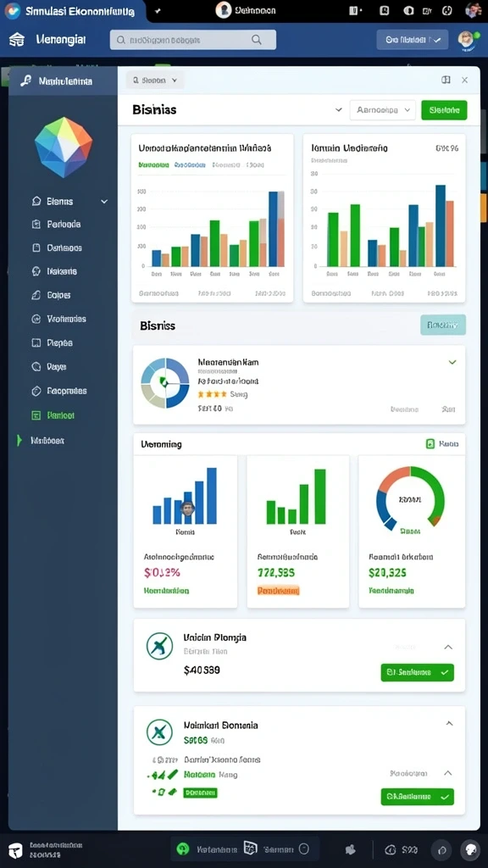Collapse the Unicim Blomgia card chevron
This screenshot has height=868, width=488.
coord(449,647)
